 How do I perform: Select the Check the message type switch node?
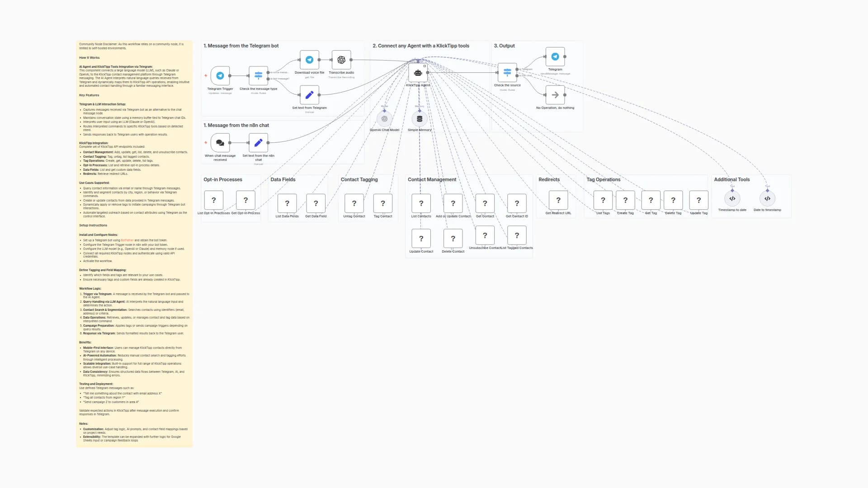(258, 76)
